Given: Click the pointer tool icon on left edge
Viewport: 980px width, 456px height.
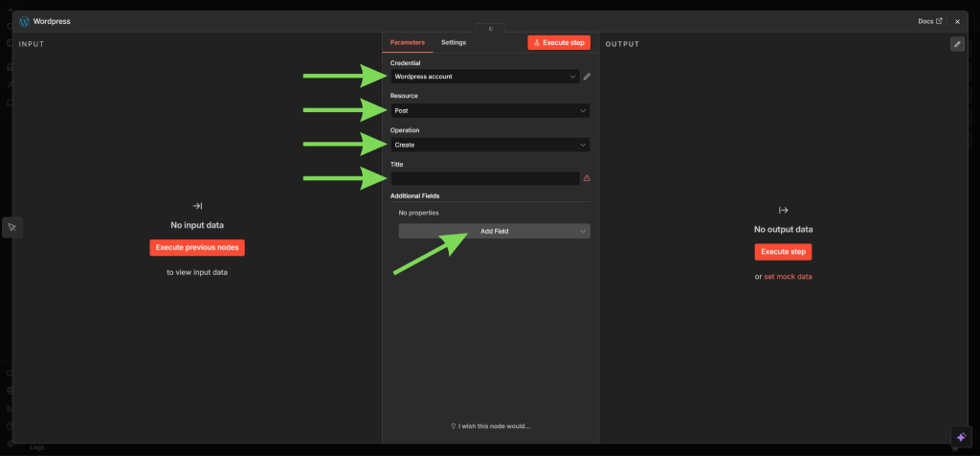Looking at the screenshot, I should 11,227.
